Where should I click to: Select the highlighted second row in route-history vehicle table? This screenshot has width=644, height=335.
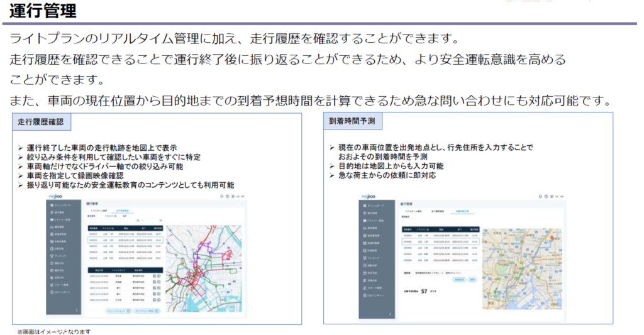[125, 240]
